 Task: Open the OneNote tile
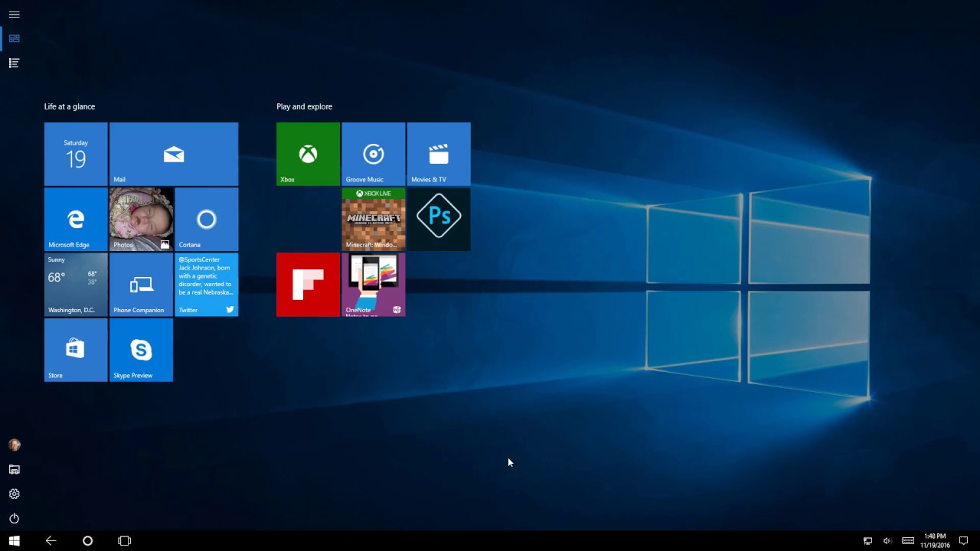point(374,285)
